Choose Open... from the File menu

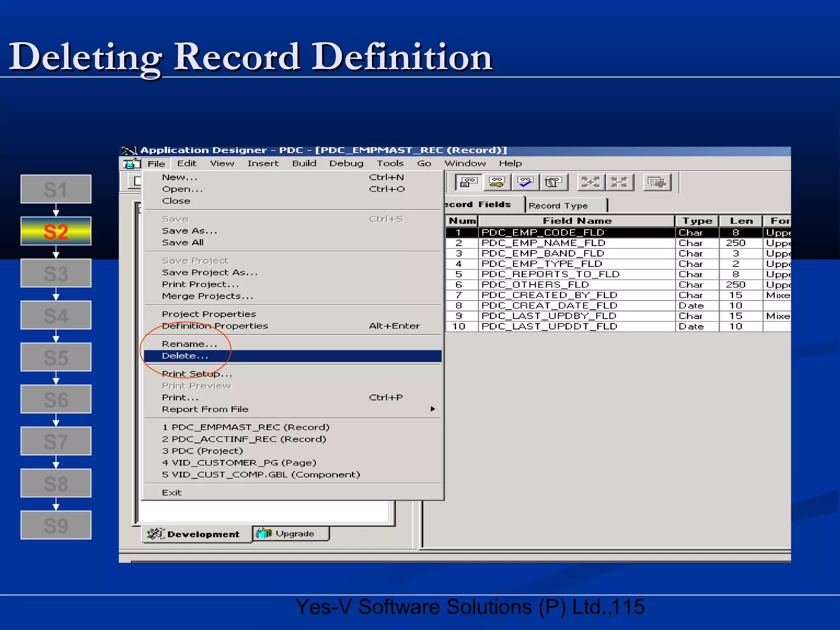[x=293, y=189]
